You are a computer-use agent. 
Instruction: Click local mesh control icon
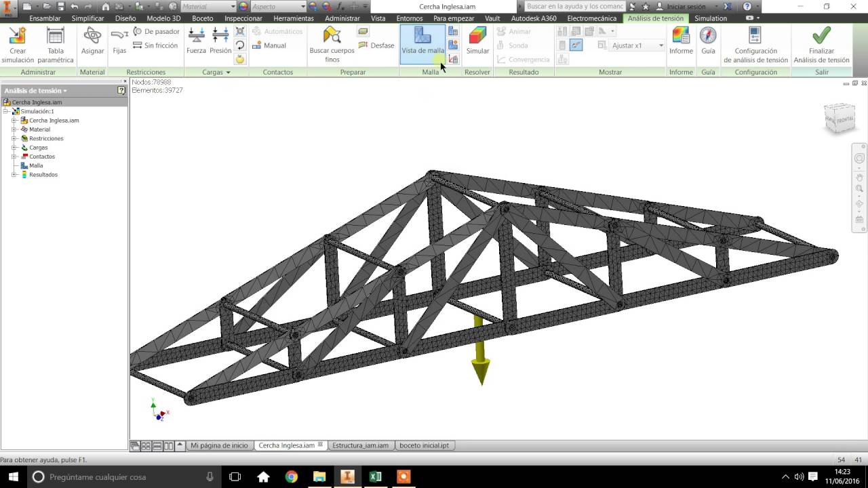click(453, 45)
